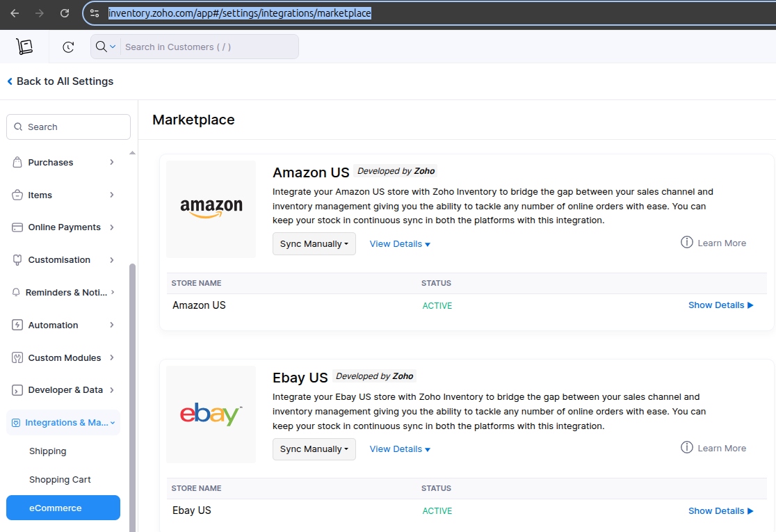Viewport: 776px width, 532px height.
Task: Click the Integrations plug icon
Action: point(16,423)
